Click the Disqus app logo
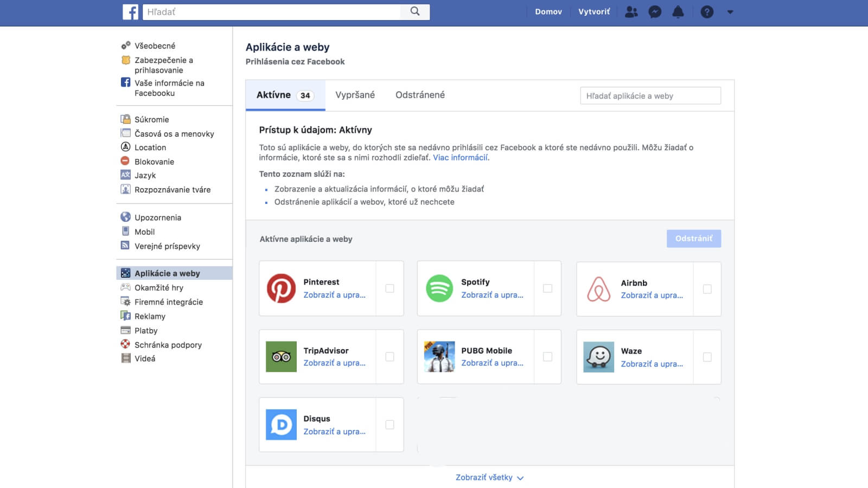Screen dimensions: 868x488 [x=281, y=425]
